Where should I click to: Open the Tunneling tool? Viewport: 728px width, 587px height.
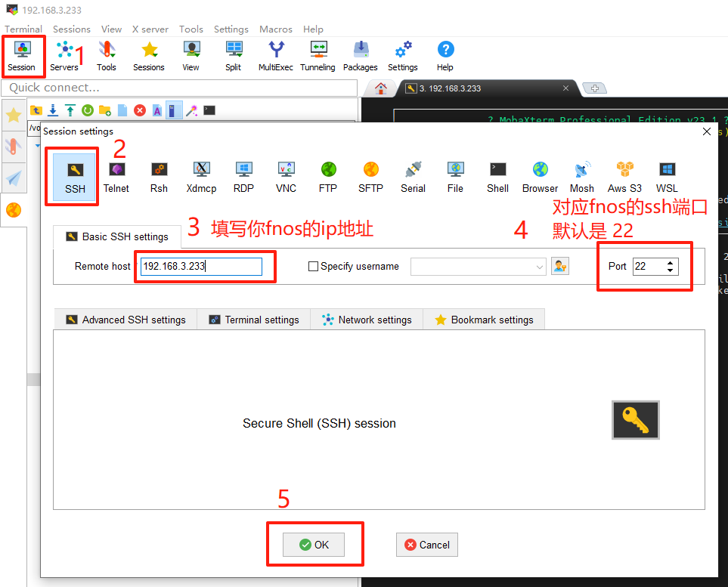(x=318, y=56)
